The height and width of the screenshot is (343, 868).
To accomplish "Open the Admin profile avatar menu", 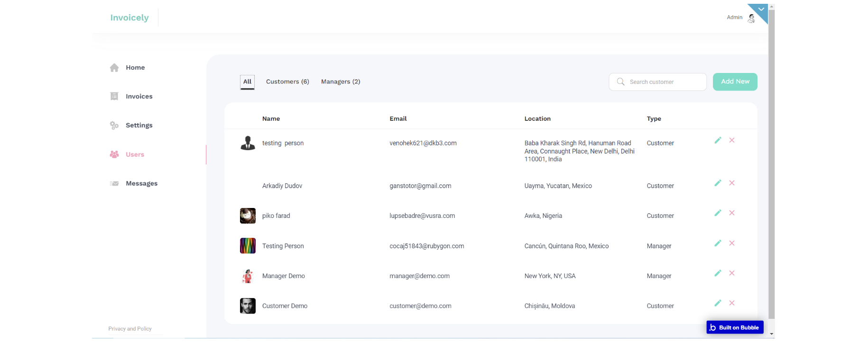I will (x=751, y=18).
